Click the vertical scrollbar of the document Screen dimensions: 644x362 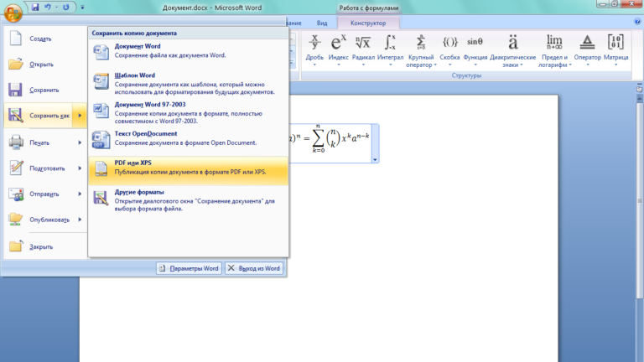pos(640,201)
